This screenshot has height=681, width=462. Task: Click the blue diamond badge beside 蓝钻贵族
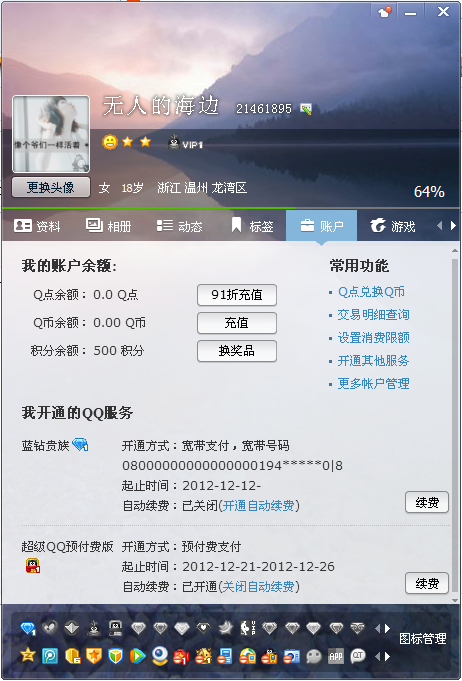[x=80, y=444]
